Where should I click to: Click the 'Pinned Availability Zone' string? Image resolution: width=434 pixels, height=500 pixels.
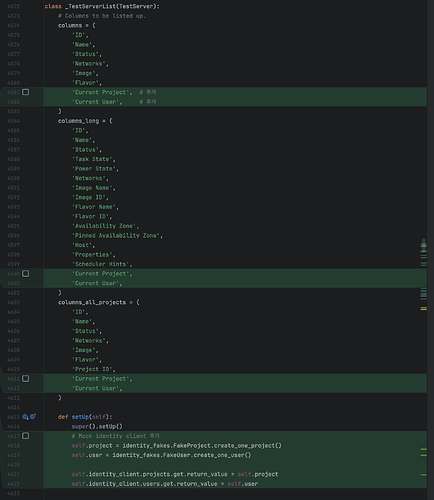(116, 236)
